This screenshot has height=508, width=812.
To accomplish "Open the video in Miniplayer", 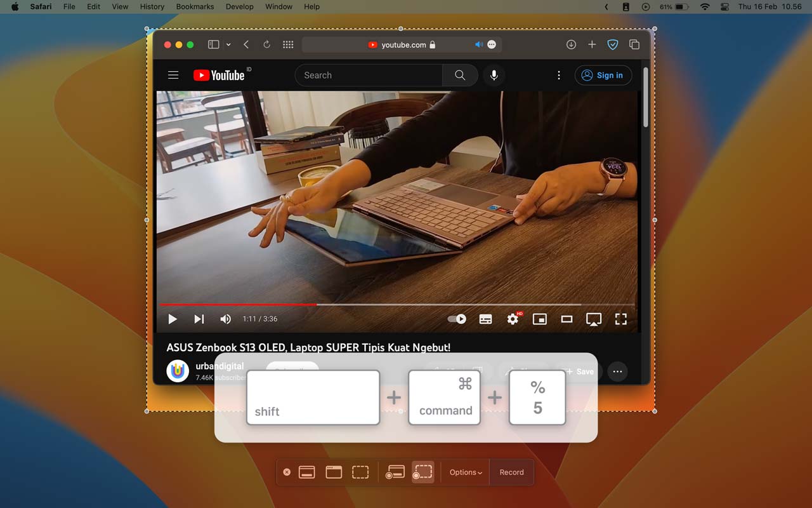I will tap(539, 319).
